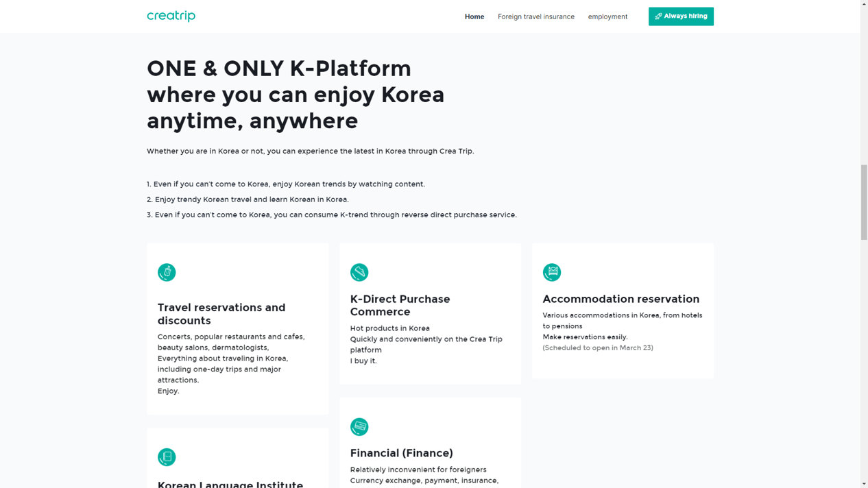The width and height of the screenshot is (868, 488).
Task: Click list item about watching content
Action: (286, 184)
